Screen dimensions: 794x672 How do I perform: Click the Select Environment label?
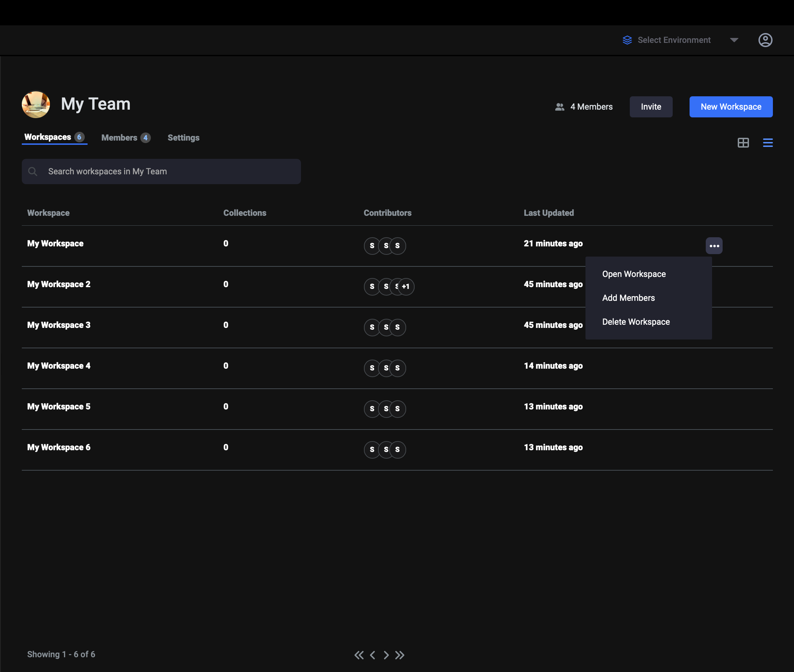pos(674,40)
